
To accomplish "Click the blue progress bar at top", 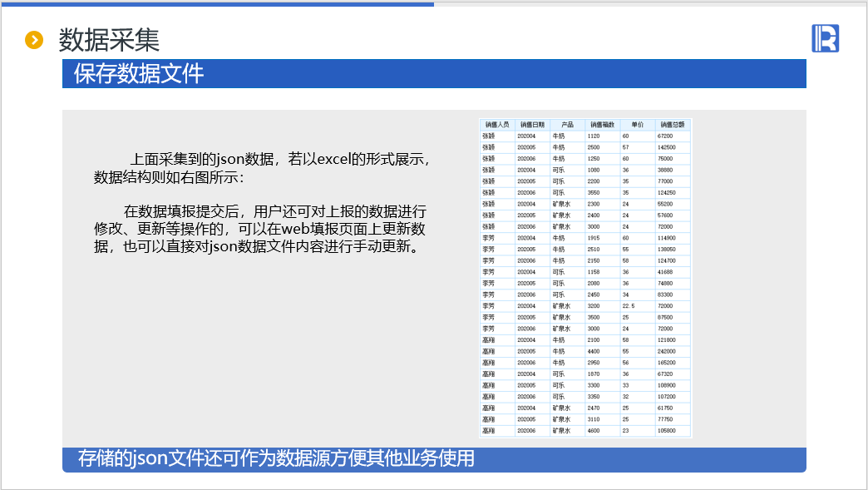I will [216, 3].
